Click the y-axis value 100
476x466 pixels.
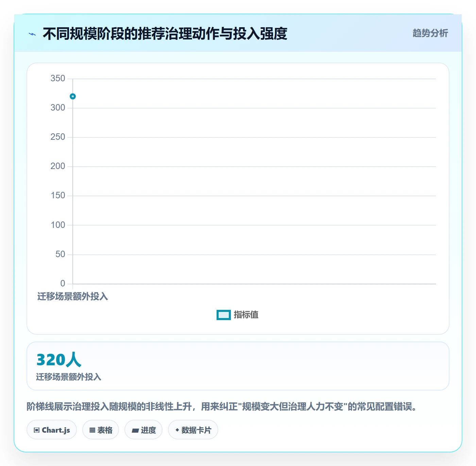click(x=58, y=225)
